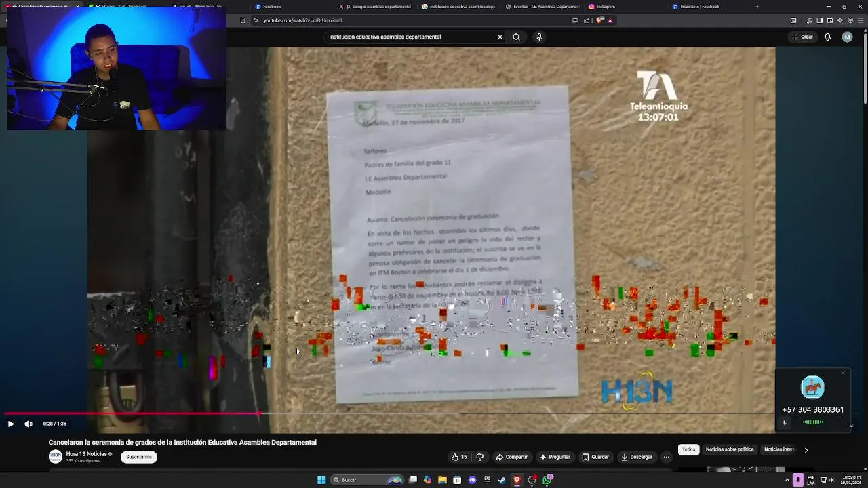The image size is (868, 488).
Task: Open the taskbar clock and date
Action: click(852, 480)
